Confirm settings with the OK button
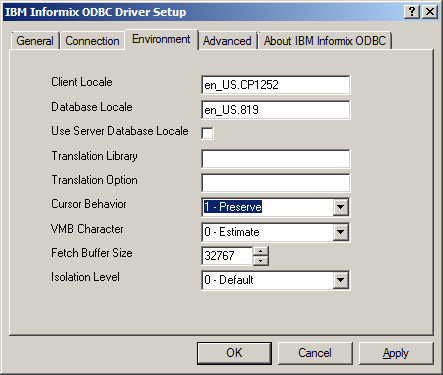Image resolution: width=443 pixels, height=375 pixels. [x=234, y=353]
